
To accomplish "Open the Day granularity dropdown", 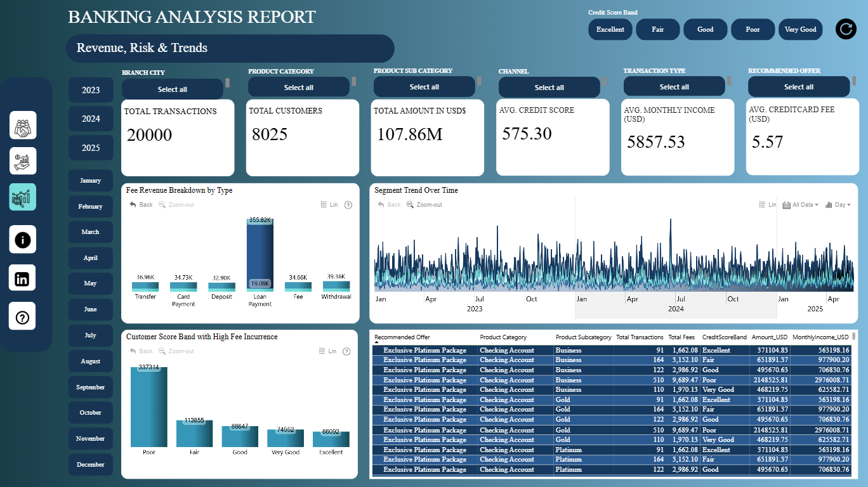I will click(x=838, y=205).
